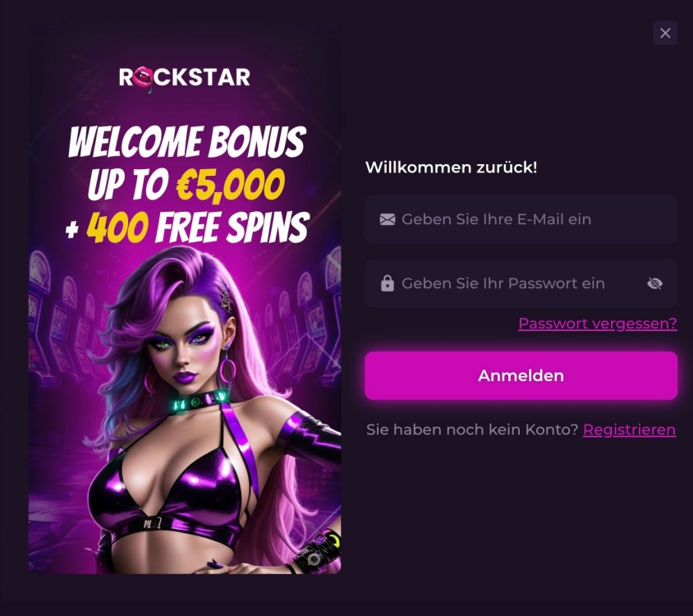Open the 'Passwort vergessen?' link
The width and height of the screenshot is (693, 616).
pyautogui.click(x=598, y=324)
